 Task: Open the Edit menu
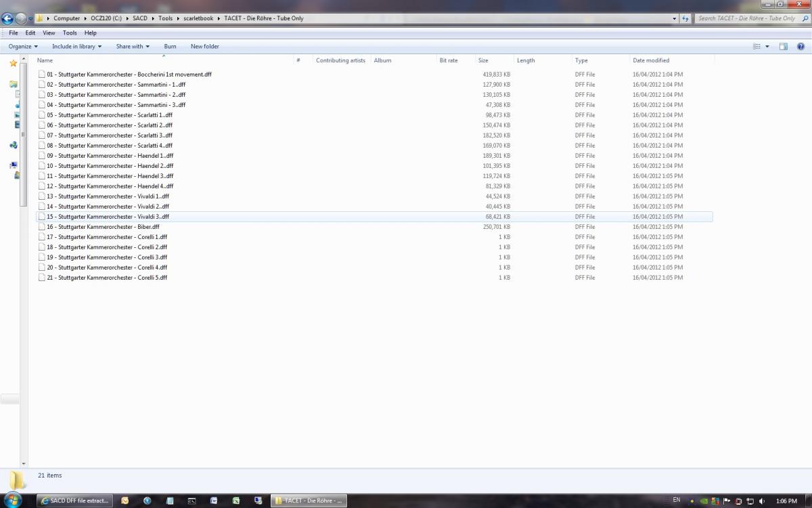(30, 33)
